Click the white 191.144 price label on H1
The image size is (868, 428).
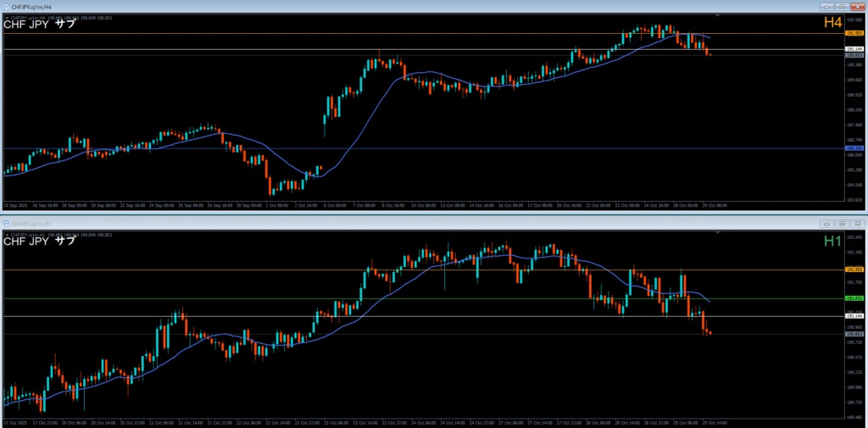coord(854,316)
